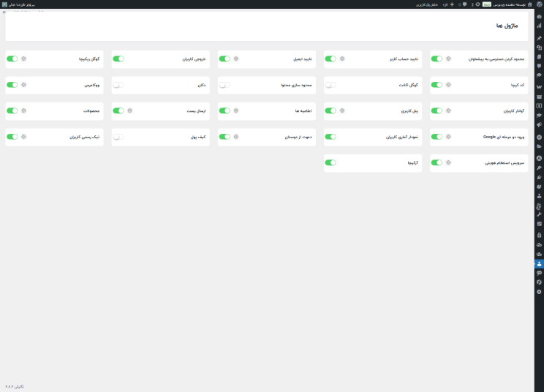Image resolution: width=544 pixels, height=392 pixels.
Task: Disable Google two-step login toggle
Action: pyautogui.click(x=437, y=137)
